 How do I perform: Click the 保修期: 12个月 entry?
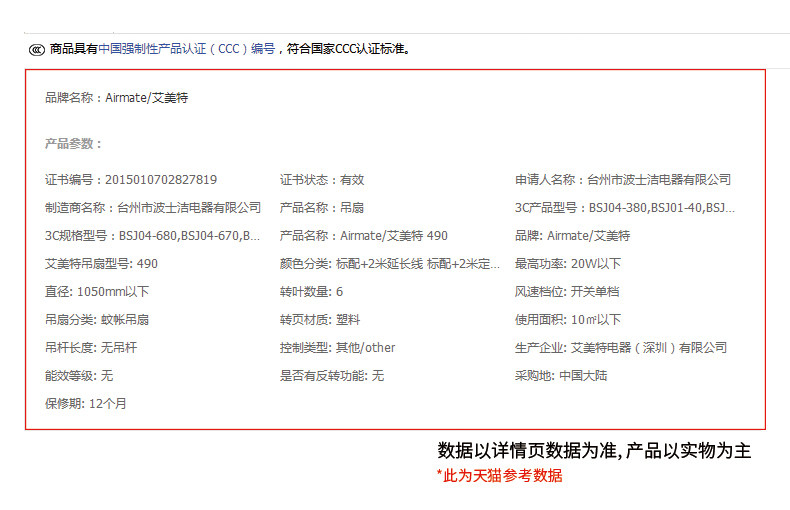(86, 404)
